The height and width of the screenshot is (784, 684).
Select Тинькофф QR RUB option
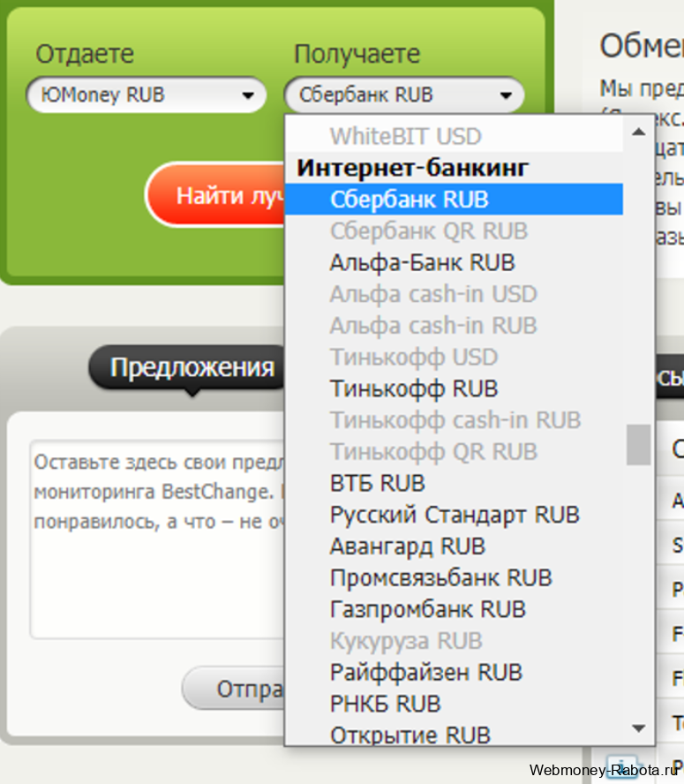pyautogui.click(x=454, y=451)
